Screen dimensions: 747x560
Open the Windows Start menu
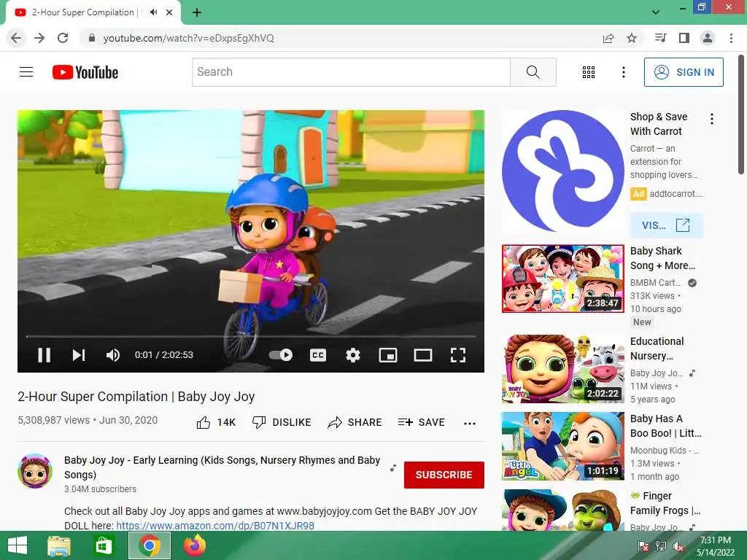pos(18,545)
